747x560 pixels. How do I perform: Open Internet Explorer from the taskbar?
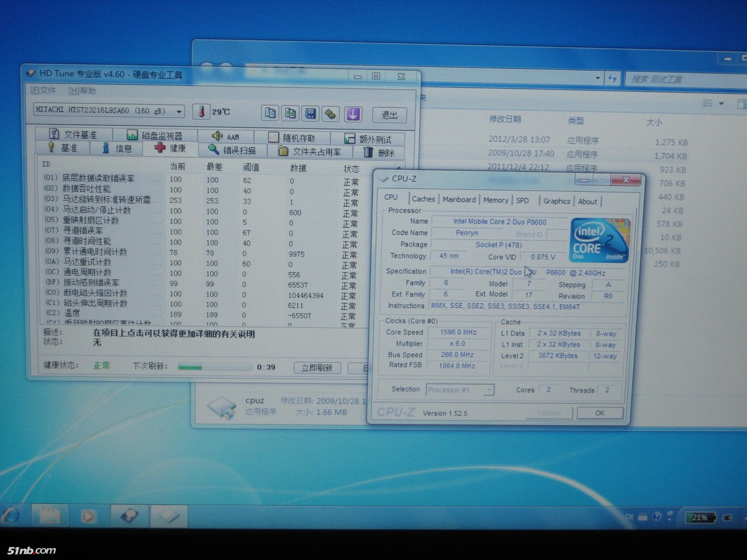(12, 515)
